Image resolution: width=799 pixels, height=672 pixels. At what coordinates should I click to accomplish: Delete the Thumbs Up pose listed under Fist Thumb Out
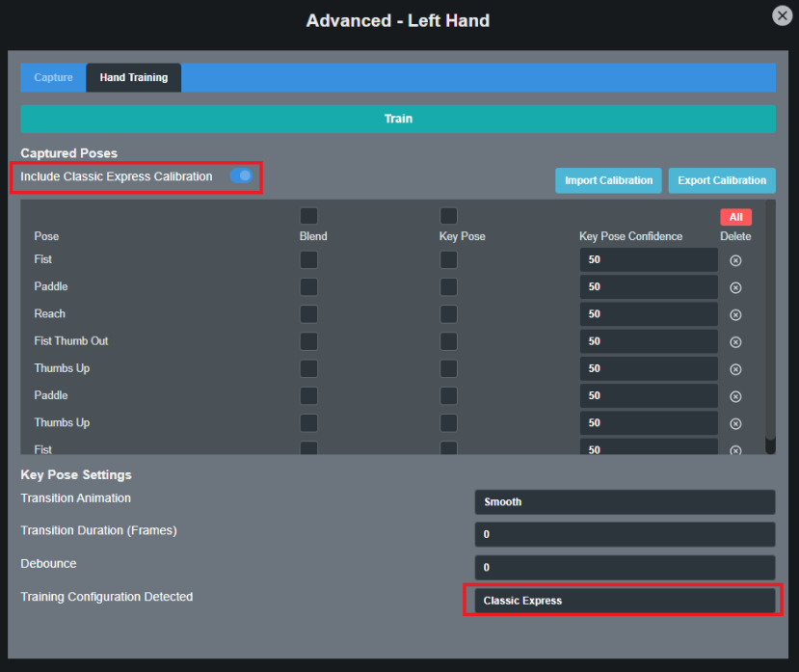tap(735, 369)
